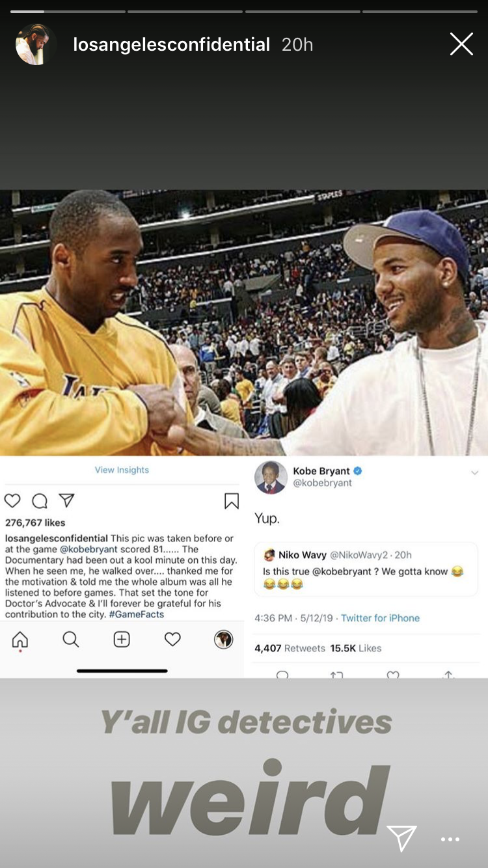The image size is (488, 868).
Task: Tap the @kobebryant mention in caption
Action: (x=89, y=549)
